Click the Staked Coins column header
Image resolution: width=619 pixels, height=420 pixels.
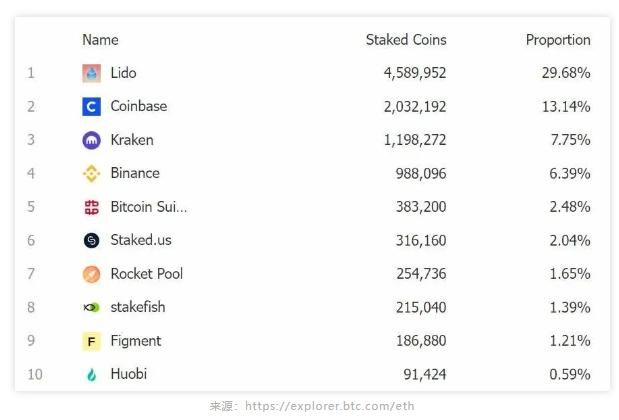click(x=406, y=40)
